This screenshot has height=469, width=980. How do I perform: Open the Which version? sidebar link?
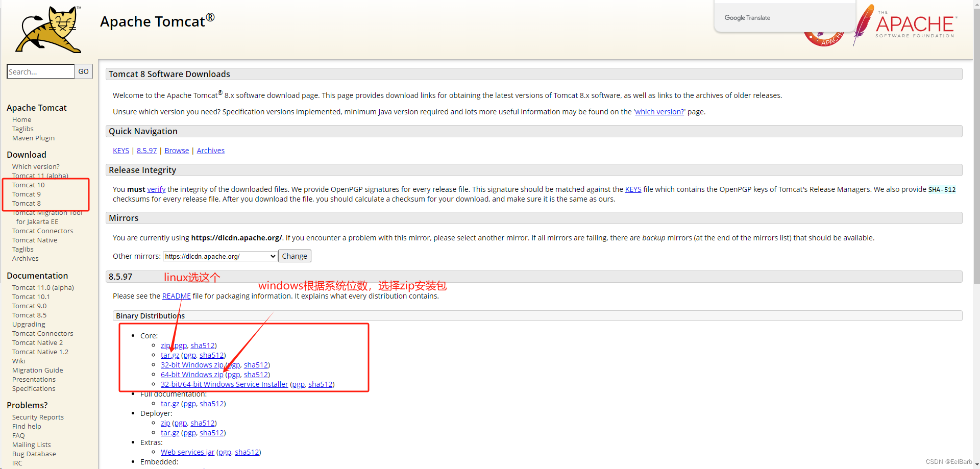point(36,166)
